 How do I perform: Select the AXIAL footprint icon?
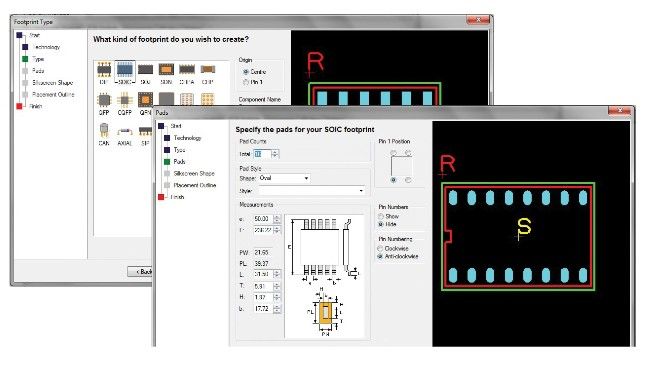click(x=125, y=132)
